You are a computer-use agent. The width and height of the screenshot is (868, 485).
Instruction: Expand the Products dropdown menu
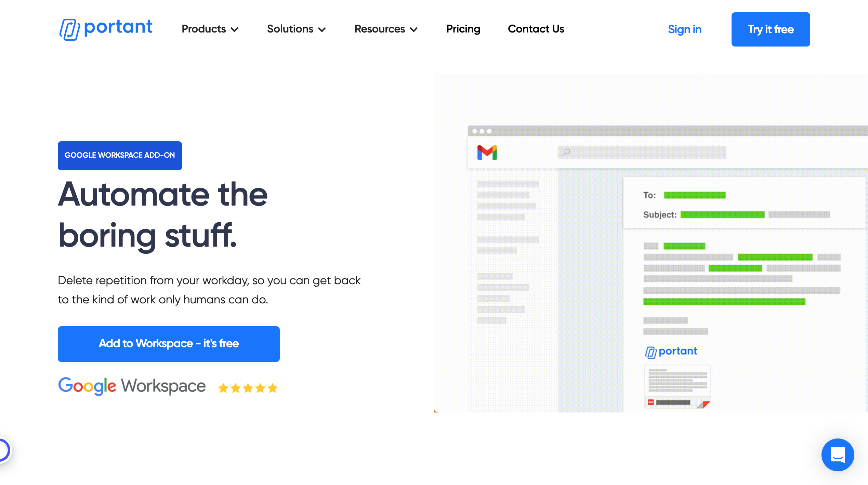click(210, 29)
